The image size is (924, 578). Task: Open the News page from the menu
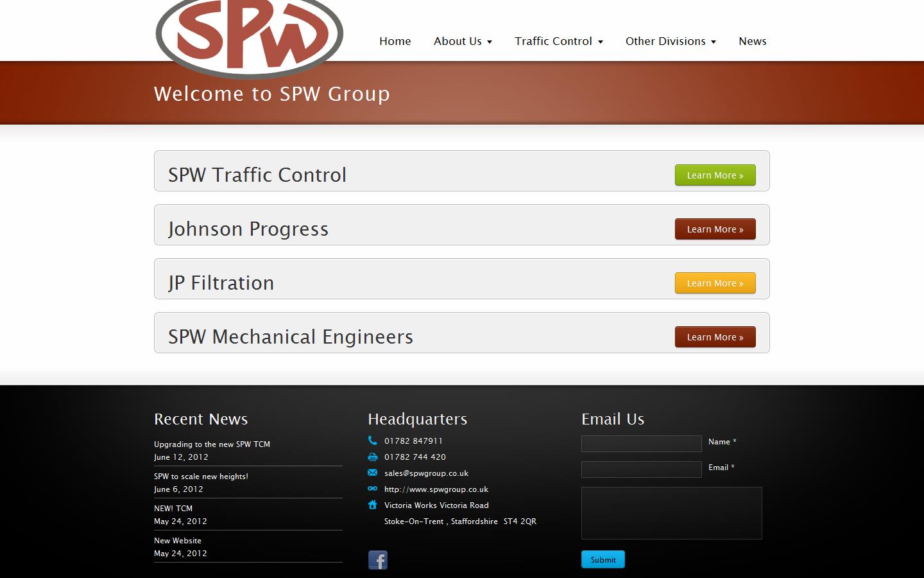(x=752, y=41)
